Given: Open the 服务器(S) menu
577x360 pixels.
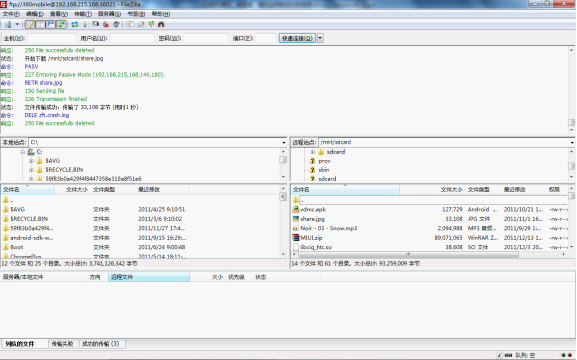Looking at the screenshot, I should (109, 14).
